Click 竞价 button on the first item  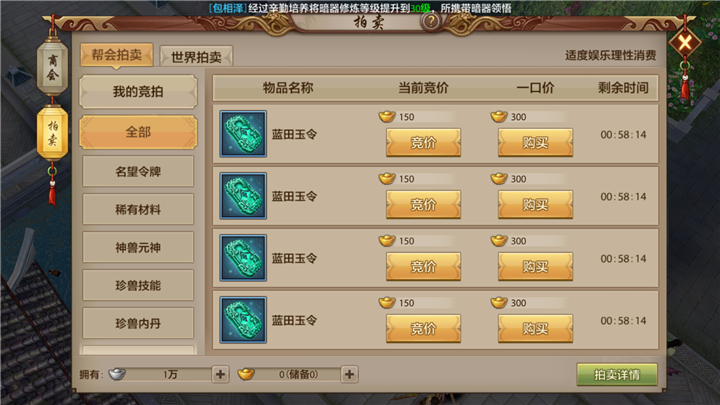click(423, 142)
